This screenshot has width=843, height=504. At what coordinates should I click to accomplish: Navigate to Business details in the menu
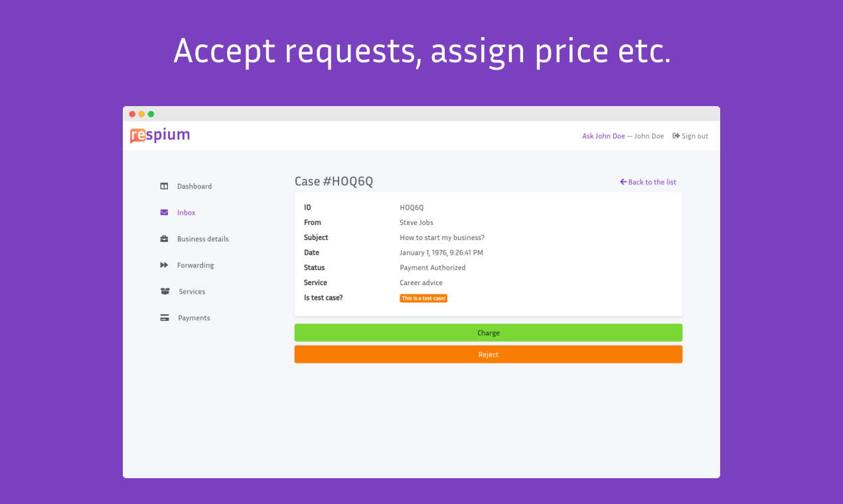(202, 239)
